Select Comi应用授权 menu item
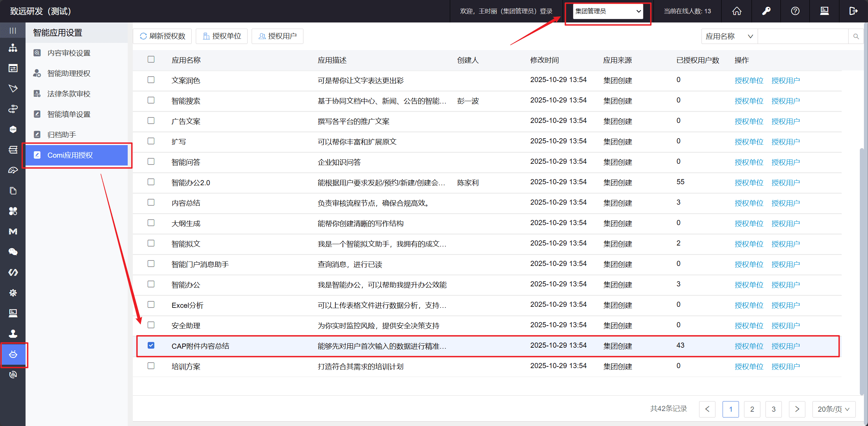Image resolution: width=868 pixels, height=426 pixels. click(x=77, y=155)
